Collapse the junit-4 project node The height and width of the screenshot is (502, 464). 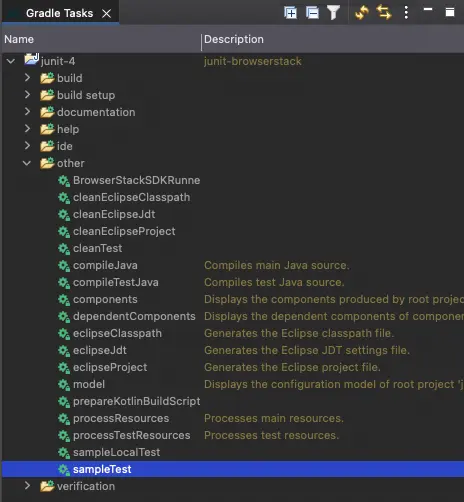pos(11,61)
